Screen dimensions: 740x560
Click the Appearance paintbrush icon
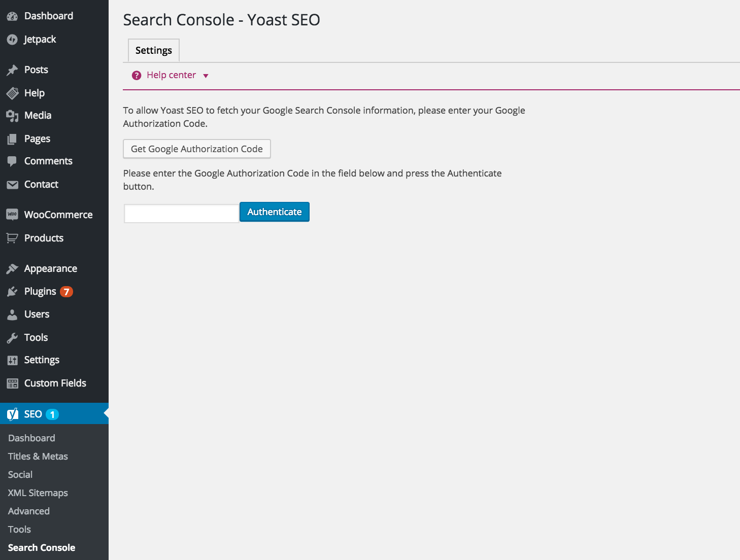[x=12, y=269]
